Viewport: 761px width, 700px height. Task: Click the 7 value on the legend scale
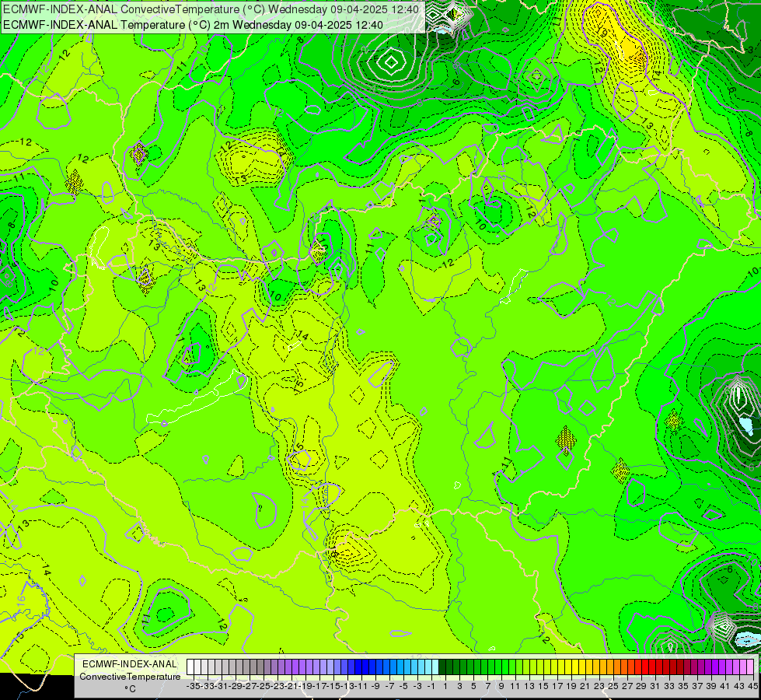(487, 686)
